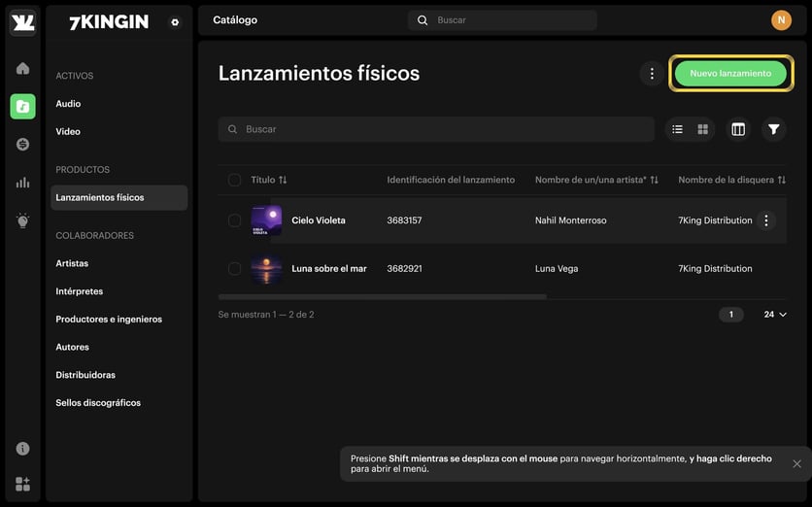Open the Cielo Violeta title

coord(319,220)
